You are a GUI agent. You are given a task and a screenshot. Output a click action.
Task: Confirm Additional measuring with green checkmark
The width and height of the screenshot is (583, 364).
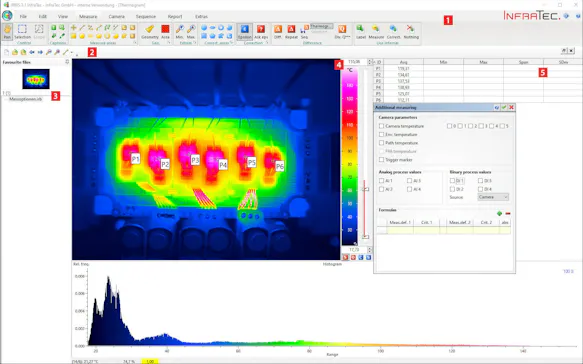pyautogui.click(x=504, y=107)
